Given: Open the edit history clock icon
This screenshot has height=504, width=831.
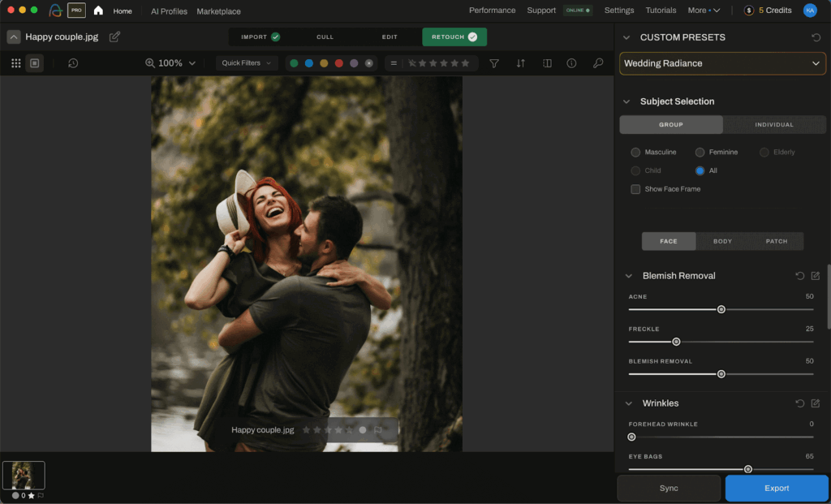Looking at the screenshot, I should tap(73, 62).
